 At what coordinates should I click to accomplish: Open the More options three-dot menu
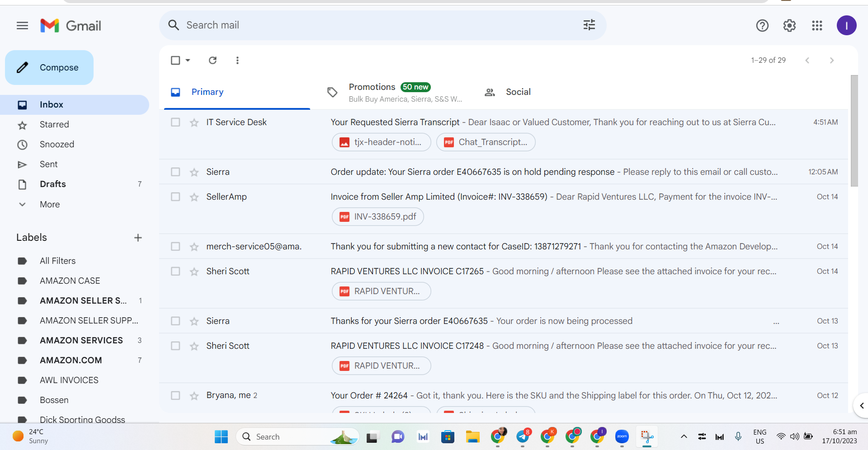point(237,60)
